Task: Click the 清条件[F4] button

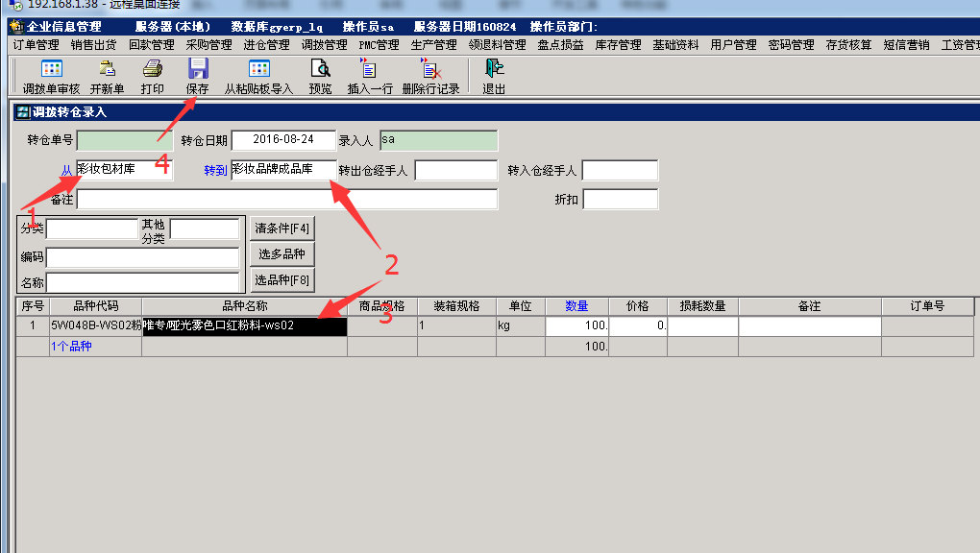Action: pos(282,228)
